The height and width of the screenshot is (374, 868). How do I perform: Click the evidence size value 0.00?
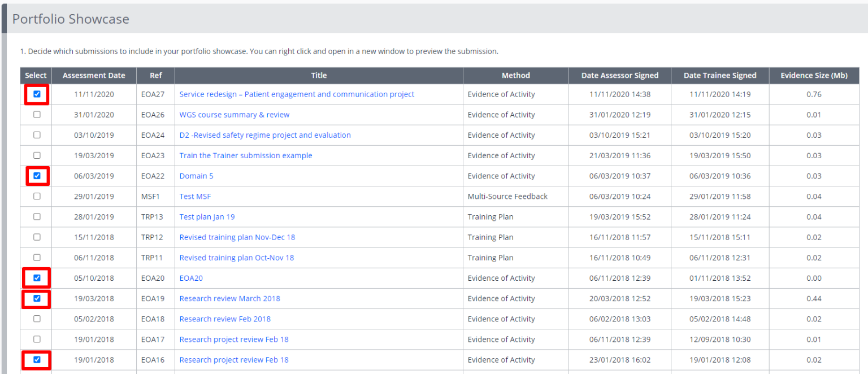click(814, 278)
